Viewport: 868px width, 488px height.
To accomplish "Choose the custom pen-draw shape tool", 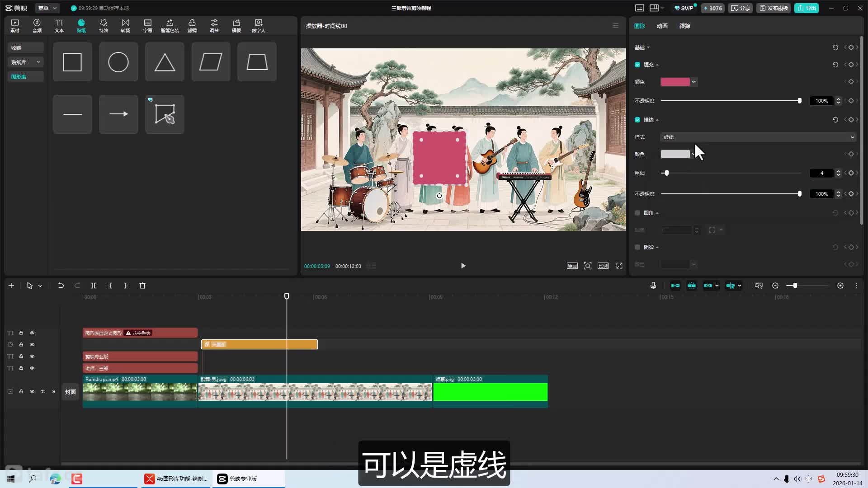I will click(x=165, y=114).
